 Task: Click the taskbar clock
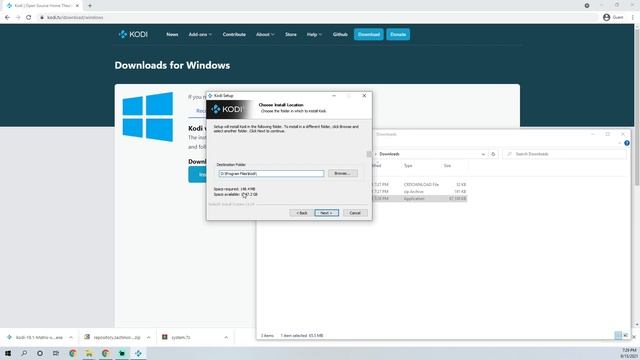coord(629,353)
